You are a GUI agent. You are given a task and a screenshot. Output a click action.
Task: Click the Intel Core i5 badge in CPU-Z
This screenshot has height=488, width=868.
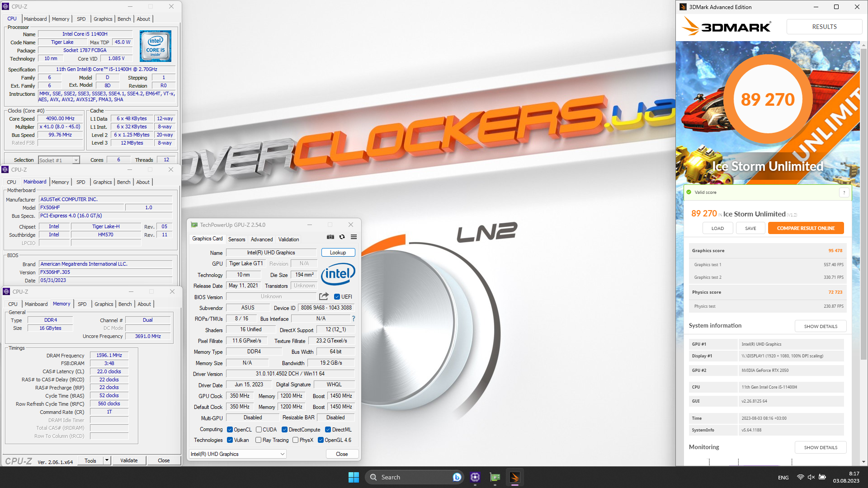click(156, 46)
